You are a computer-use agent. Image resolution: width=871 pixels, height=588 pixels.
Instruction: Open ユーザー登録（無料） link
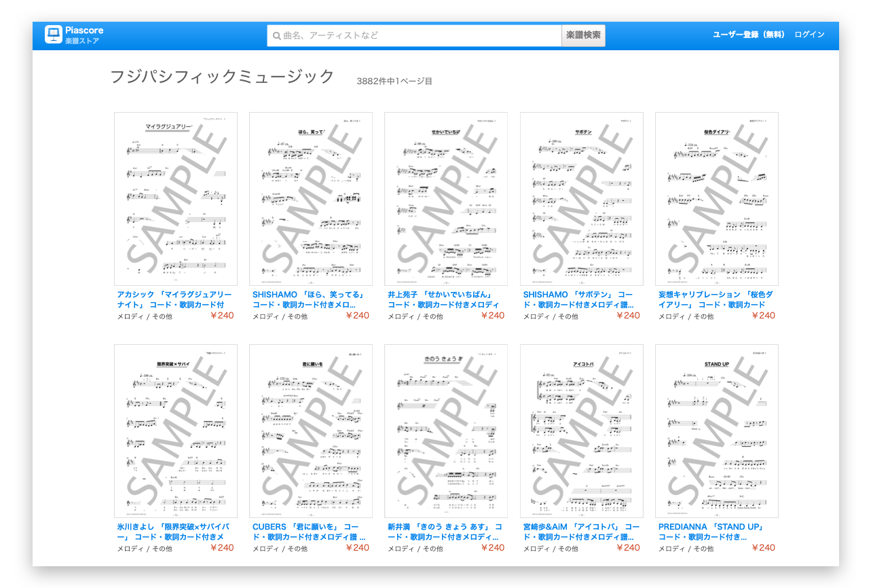749,35
